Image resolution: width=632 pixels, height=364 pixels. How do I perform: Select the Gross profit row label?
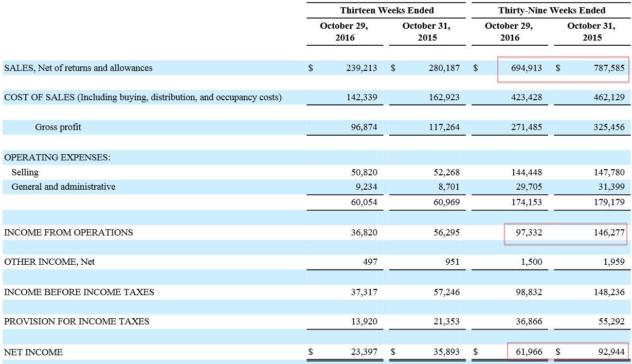pos(58,127)
